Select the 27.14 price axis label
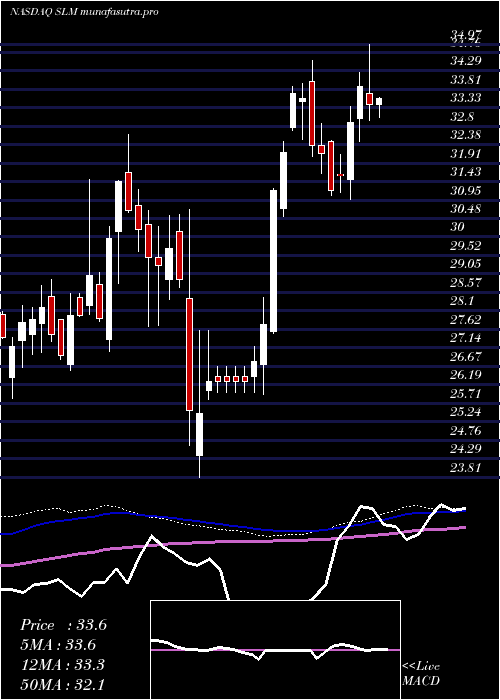This screenshot has width=500, height=700. [x=466, y=338]
